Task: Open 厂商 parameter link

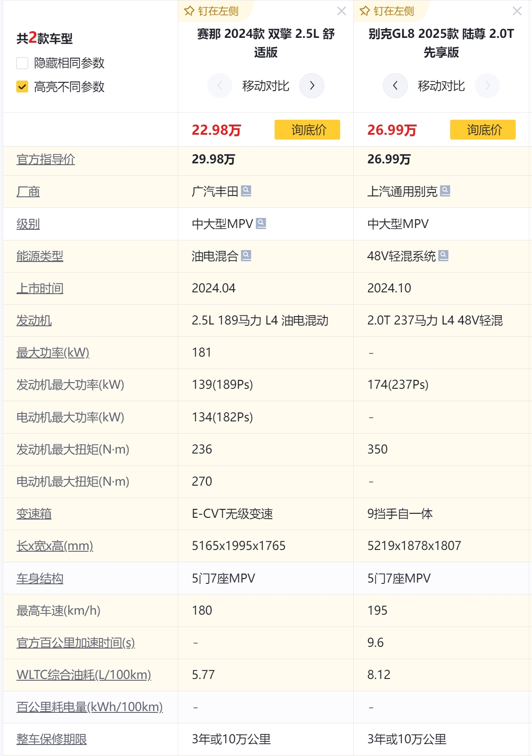Action: coord(28,192)
